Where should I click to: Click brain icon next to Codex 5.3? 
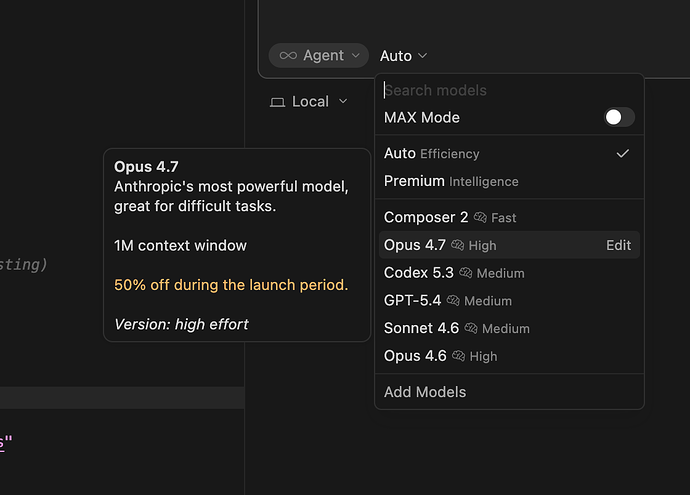coord(466,273)
